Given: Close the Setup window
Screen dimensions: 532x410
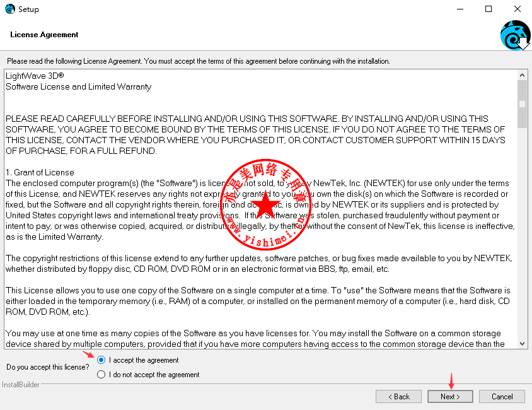Looking at the screenshot, I should 517,9.
